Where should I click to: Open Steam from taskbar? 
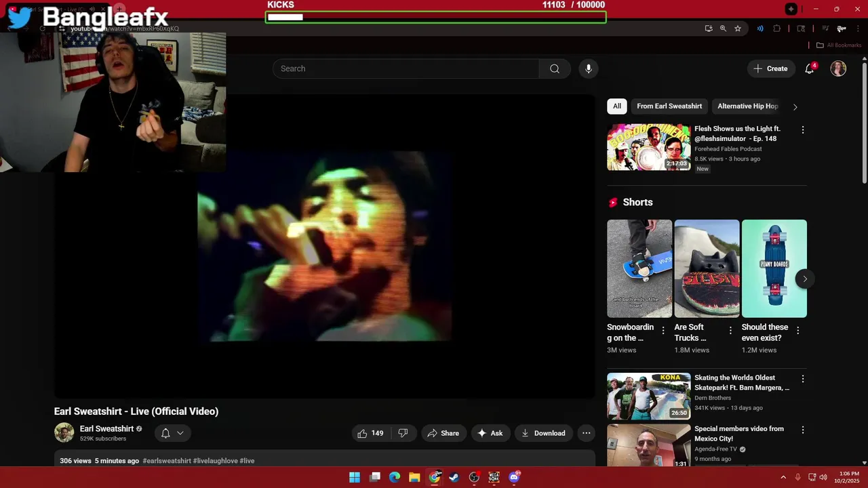coord(454,477)
